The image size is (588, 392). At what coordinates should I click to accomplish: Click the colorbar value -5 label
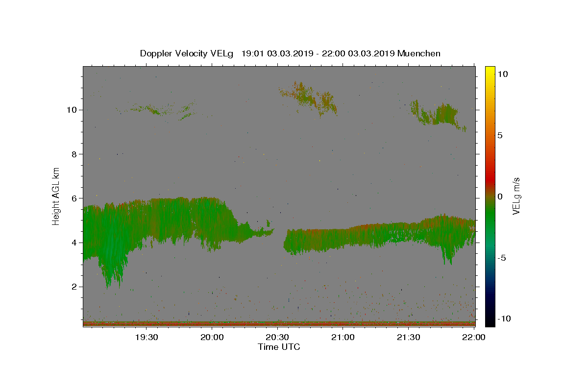click(502, 258)
